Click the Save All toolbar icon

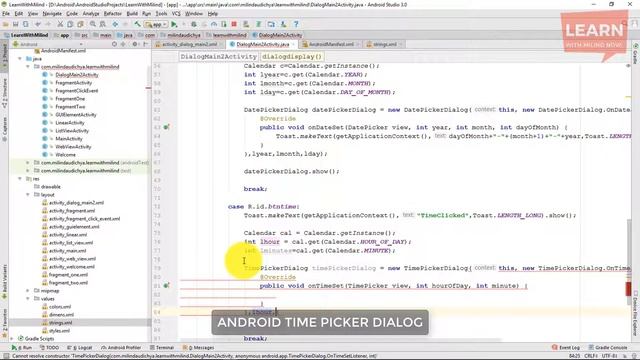[x=16, y=24]
